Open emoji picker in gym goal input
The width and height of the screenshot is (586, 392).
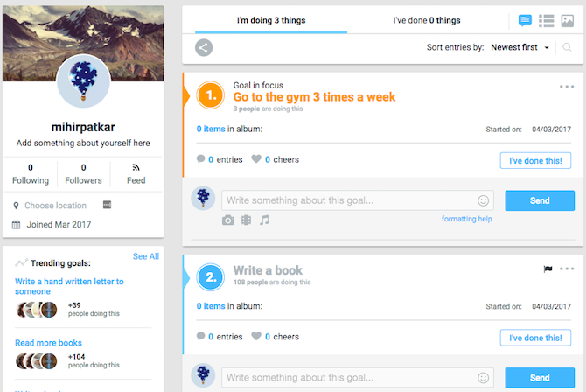(483, 201)
